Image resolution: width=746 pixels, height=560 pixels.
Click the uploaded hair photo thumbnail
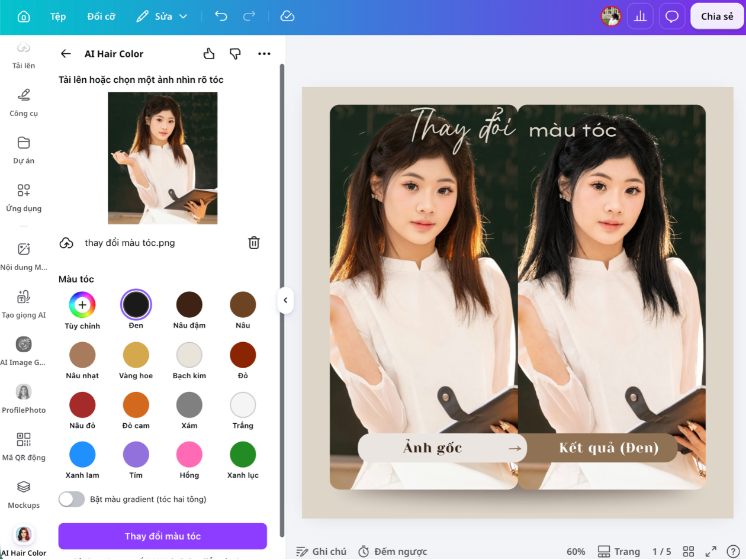[163, 158]
